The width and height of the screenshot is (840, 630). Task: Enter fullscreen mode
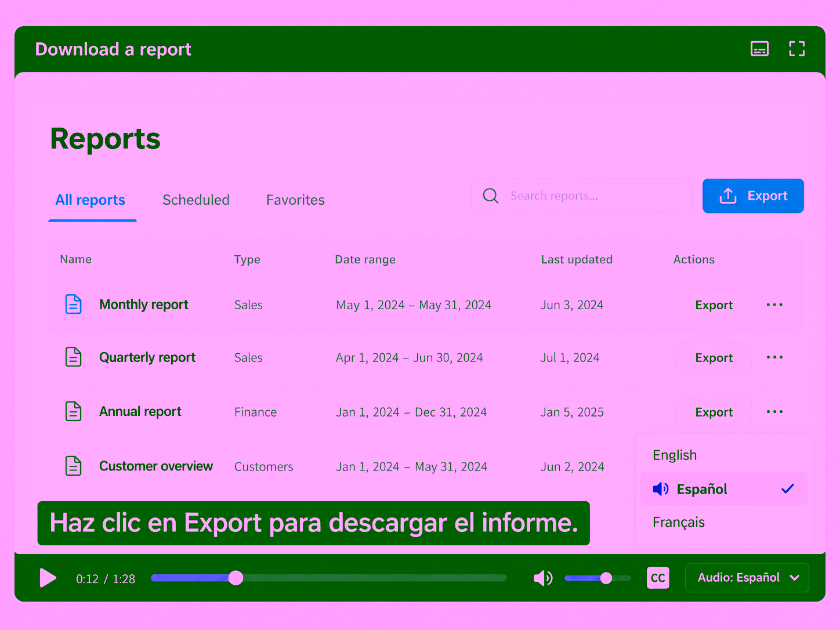point(797,49)
